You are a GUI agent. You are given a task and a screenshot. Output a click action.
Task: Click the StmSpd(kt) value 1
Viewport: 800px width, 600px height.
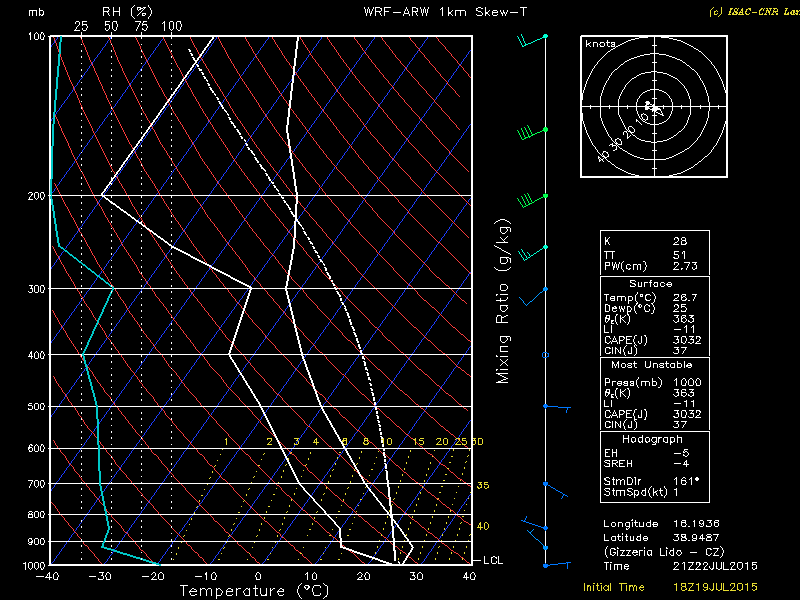pos(676,492)
